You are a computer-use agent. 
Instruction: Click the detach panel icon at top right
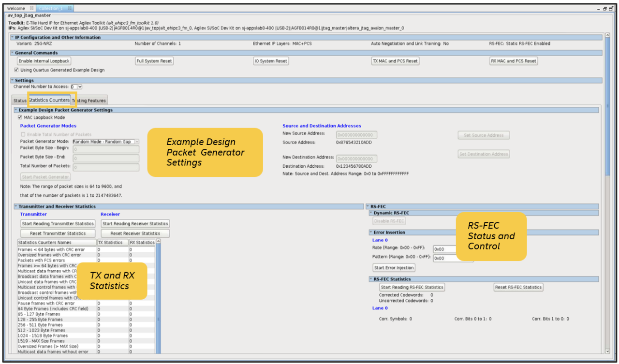pyautogui.click(x=610, y=9)
